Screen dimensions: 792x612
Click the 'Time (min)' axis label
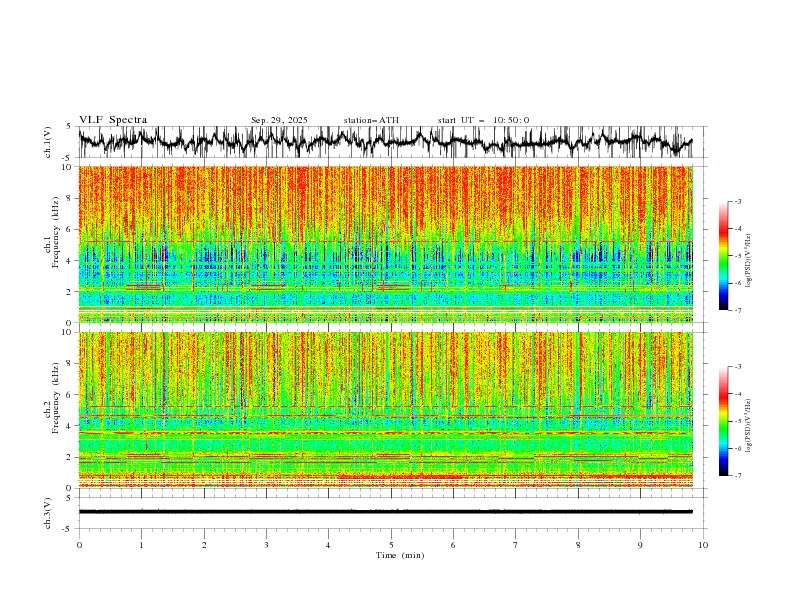400,555
